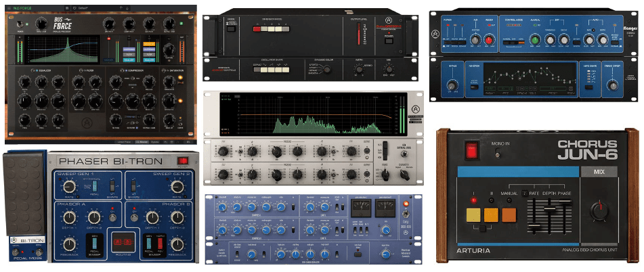
Task: Toggle the red power button on Phaser Bi-Tron
Action: 183,160
